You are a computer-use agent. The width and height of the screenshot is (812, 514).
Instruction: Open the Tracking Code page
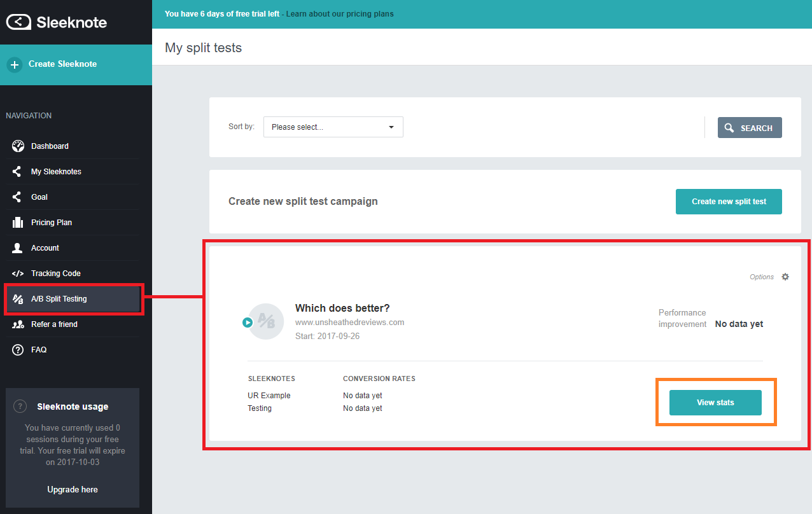pyautogui.click(x=72, y=274)
